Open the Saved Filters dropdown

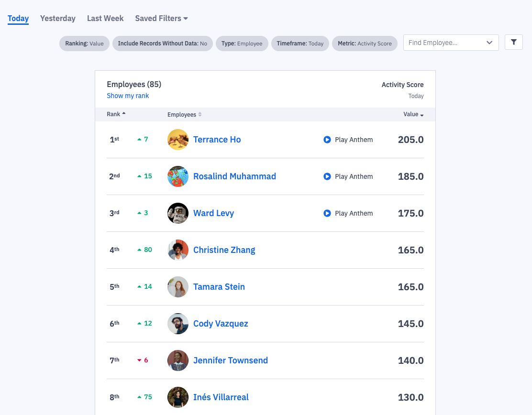coord(161,18)
